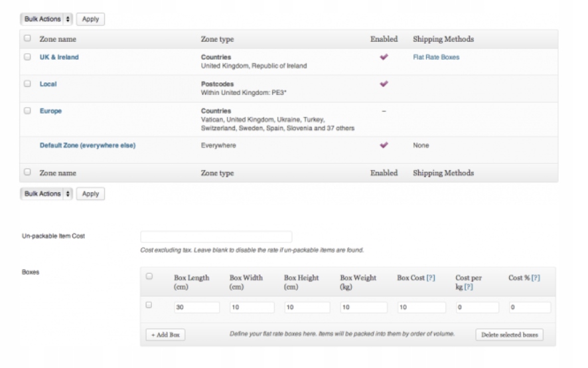
Task: Tick the Europe zone checkbox
Action: pyautogui.click(x=27, y=111)
